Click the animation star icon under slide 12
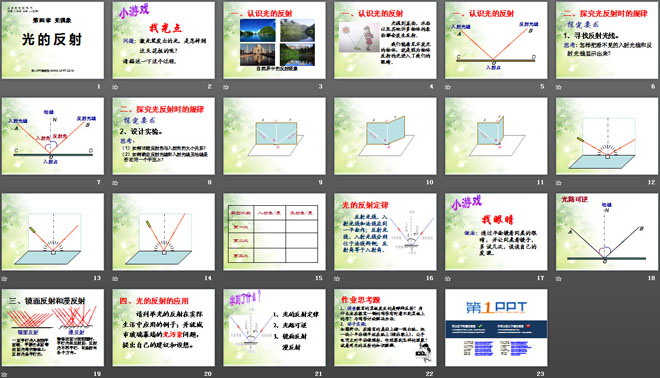This screenshot has width=660, height=378. (x=559, y=183)
